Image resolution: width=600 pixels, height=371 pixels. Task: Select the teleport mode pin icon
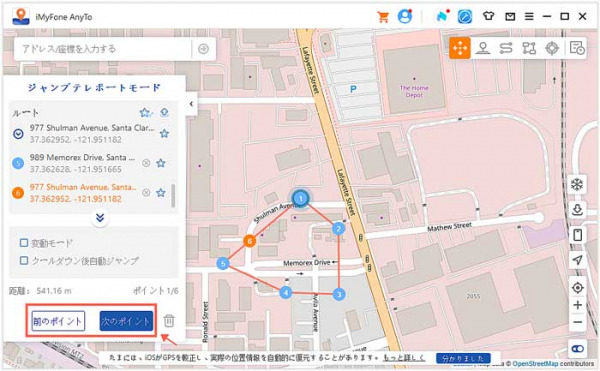tap(483, 48)
